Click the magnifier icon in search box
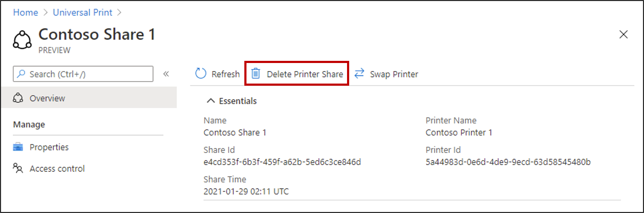 [x=21, y=74]
